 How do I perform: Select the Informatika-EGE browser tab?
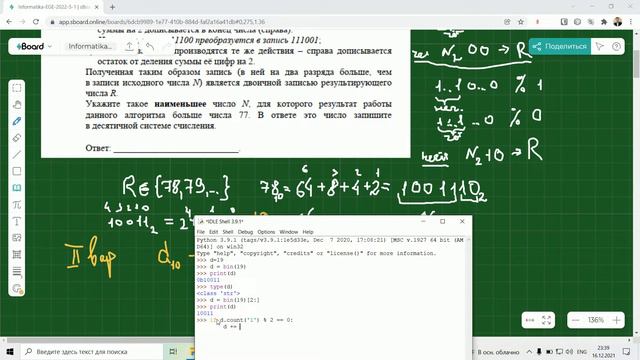tap(54, 7)
